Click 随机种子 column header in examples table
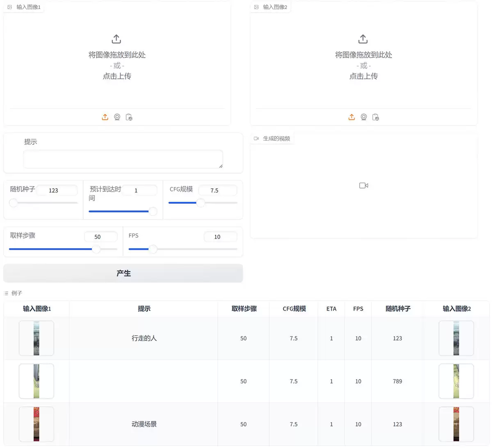492x448 pixels. pyautogui.click(x=398, y=309)
